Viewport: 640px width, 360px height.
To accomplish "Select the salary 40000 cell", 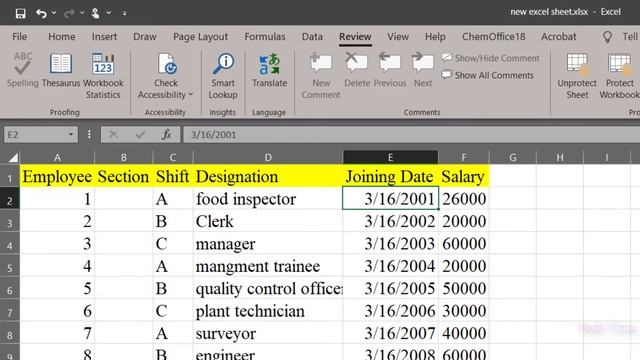I will click(x=464, y=333).
